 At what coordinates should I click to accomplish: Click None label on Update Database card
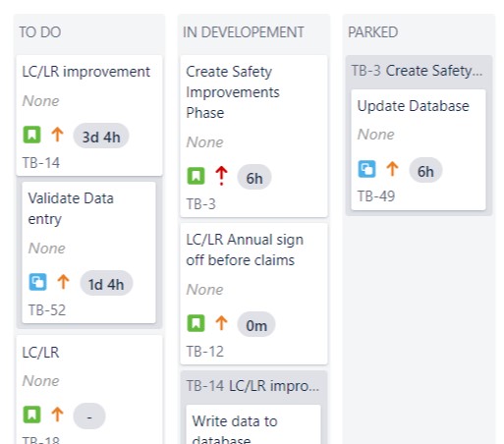click(x=375, y=135)
